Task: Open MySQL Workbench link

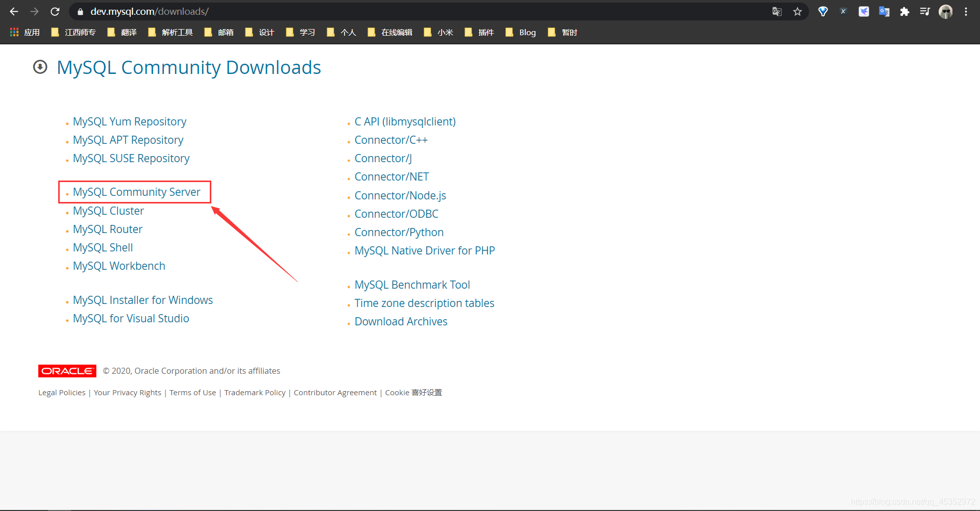Action: click(x=119, y=266)
